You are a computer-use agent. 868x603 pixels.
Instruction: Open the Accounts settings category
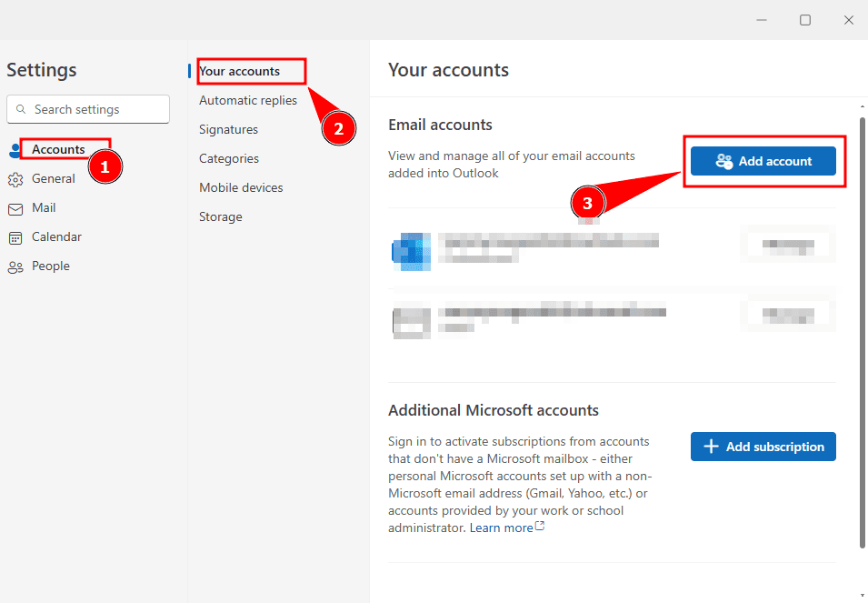tap(58, 149)
